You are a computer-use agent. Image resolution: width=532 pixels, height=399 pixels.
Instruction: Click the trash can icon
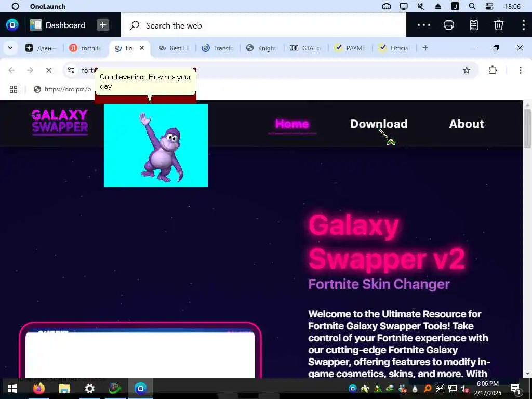[x=498, y=25]
